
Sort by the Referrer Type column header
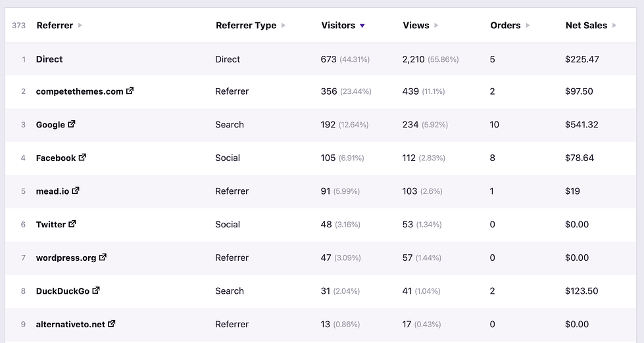click(x=246, y=26)
